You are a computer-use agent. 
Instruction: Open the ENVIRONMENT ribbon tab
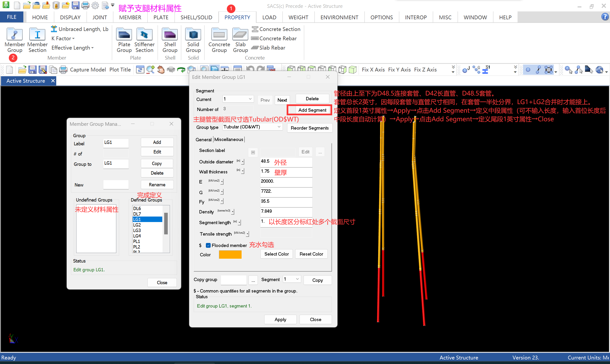coord(339,17)
